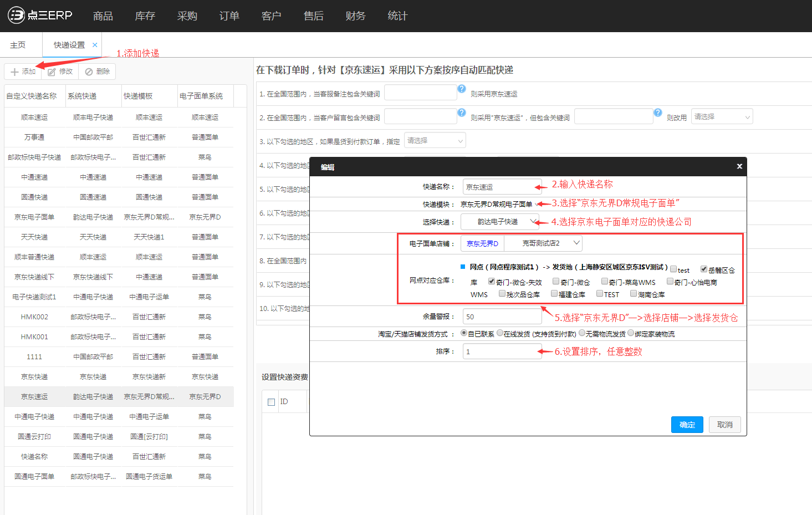Image resolution: width=812 pixels, height=515 pixels.
Task: Open the 库存 menu
Action: click(145, 16)
